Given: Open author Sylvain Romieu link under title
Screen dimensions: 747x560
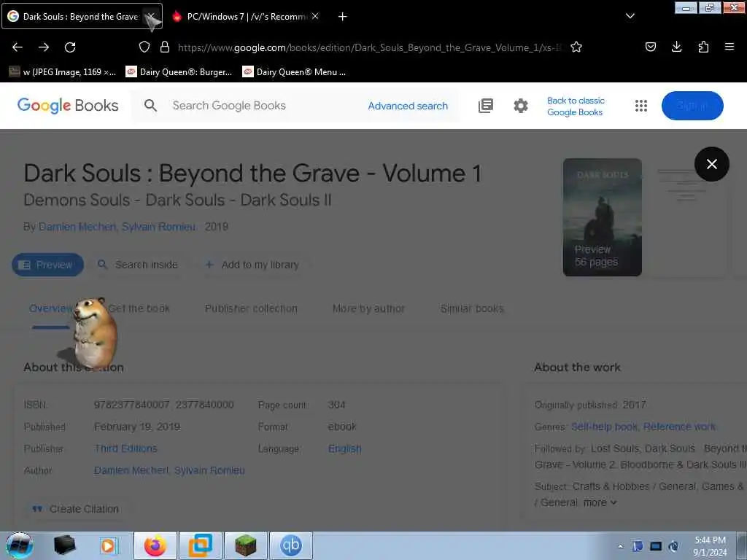Looking at the screenshot, I should [x=158, y=227].
